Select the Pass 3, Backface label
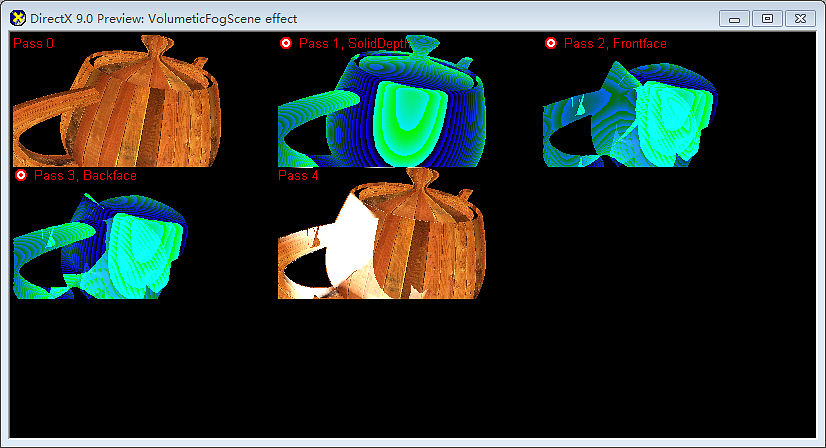This screenshot has height=448, width=826. (85, 176)
